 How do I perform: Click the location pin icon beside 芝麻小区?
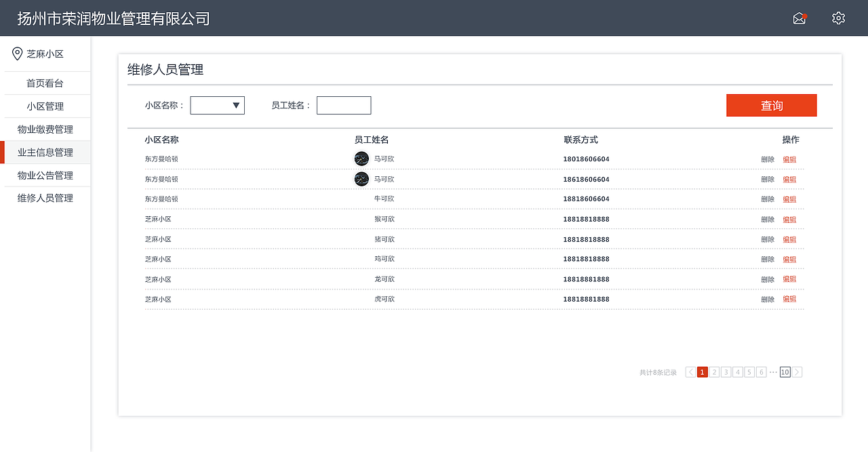(x=18, y=54)
